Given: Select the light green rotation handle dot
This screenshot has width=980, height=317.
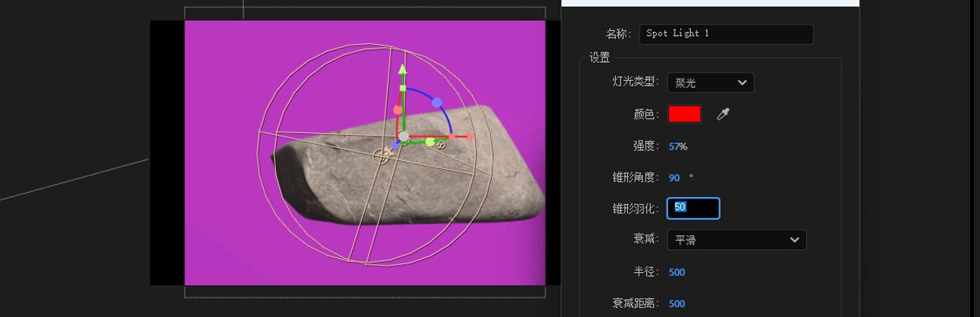Looking at the screenshot, I should click(430, 141).
